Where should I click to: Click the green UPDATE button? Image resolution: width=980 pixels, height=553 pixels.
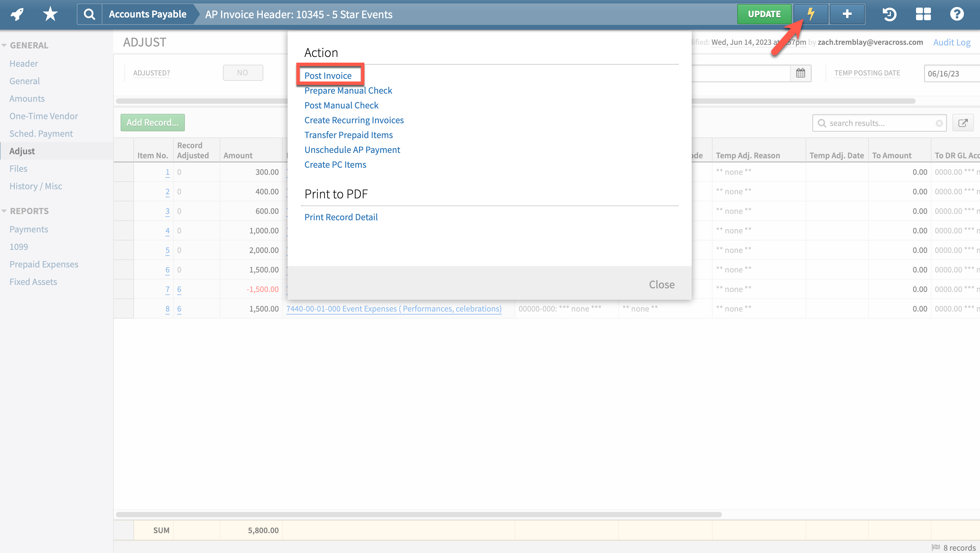click(x=764, y=14)
